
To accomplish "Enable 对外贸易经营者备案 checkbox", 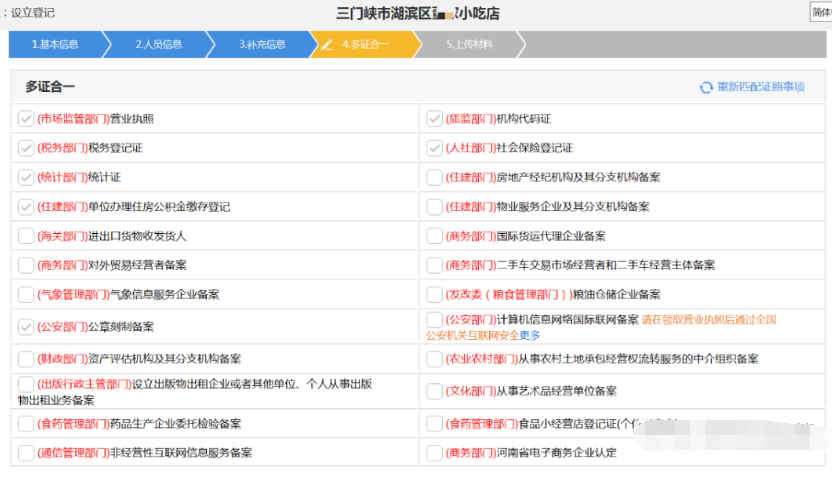I will pos(26,265).
